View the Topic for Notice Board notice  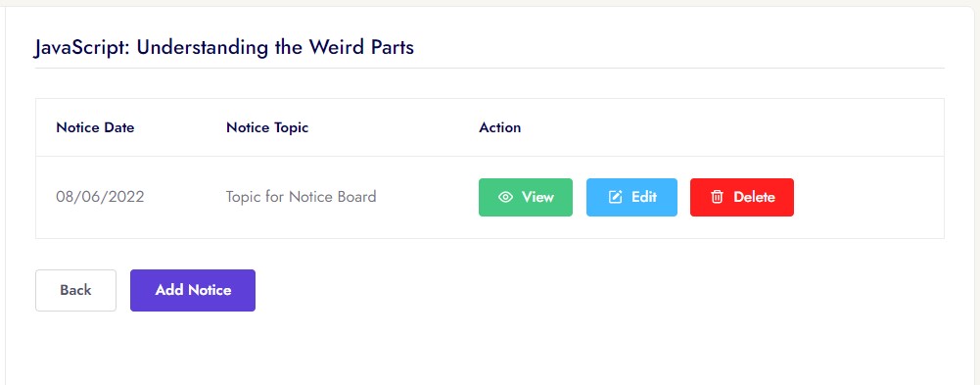pyautogui.click(x=526, y=198)
